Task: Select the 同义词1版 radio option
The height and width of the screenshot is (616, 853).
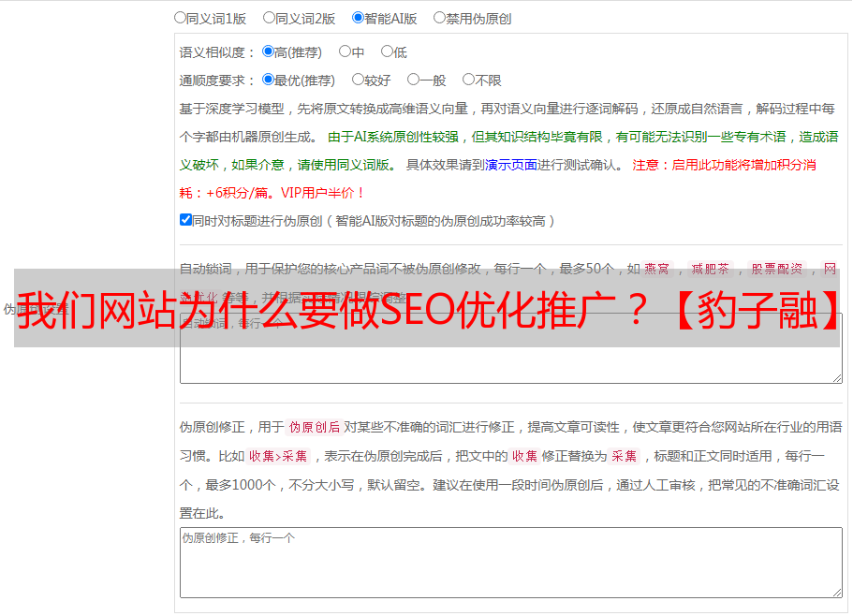Action: [x=180, y=18]
